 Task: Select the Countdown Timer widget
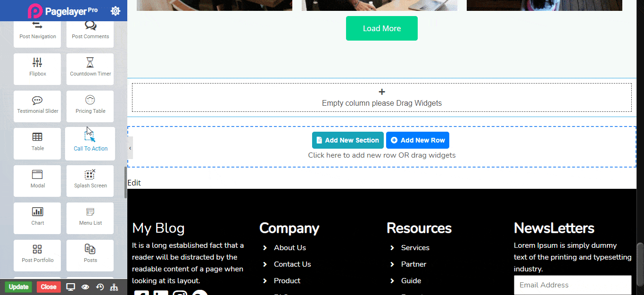[x=90, y=69]
